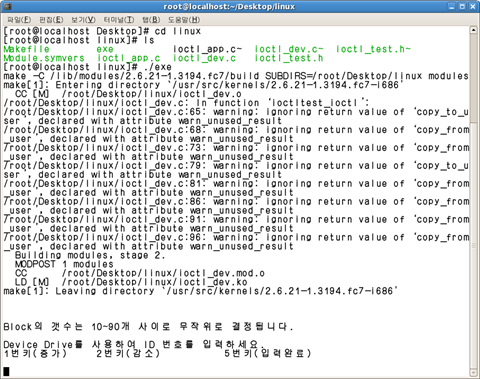Click 'MODPOST 1 modules' line
This screenshot has width=480, height=379.
[64, 265]
